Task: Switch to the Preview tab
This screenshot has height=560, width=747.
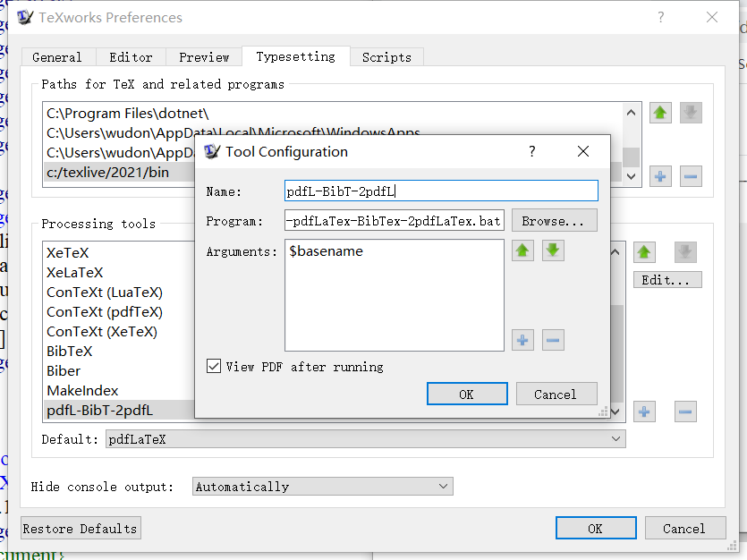Action: (x=204, y=57)
